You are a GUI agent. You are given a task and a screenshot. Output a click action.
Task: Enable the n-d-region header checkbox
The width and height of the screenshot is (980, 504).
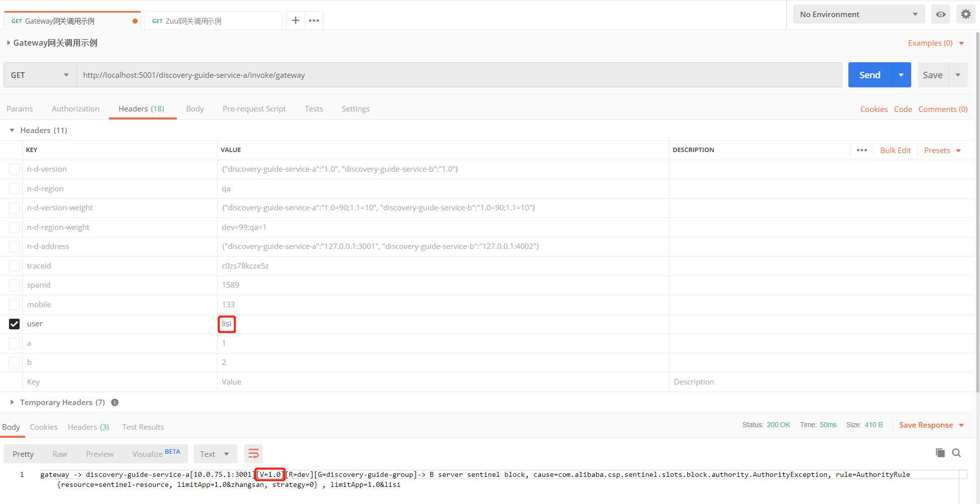[14, 189]
